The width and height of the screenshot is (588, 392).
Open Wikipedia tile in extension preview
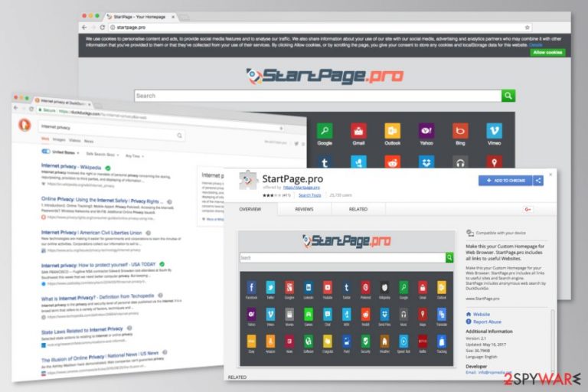pyautogui.click(x=384, y=288)
